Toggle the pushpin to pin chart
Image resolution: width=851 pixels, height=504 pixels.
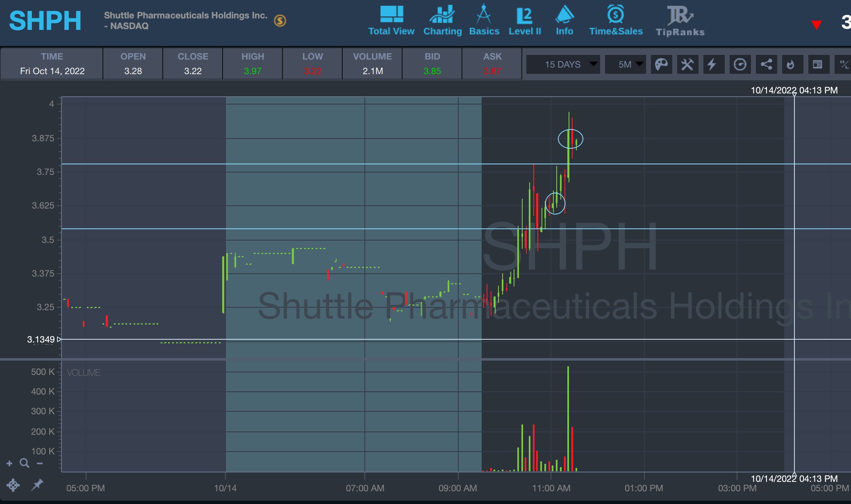[x=37, y=485]
